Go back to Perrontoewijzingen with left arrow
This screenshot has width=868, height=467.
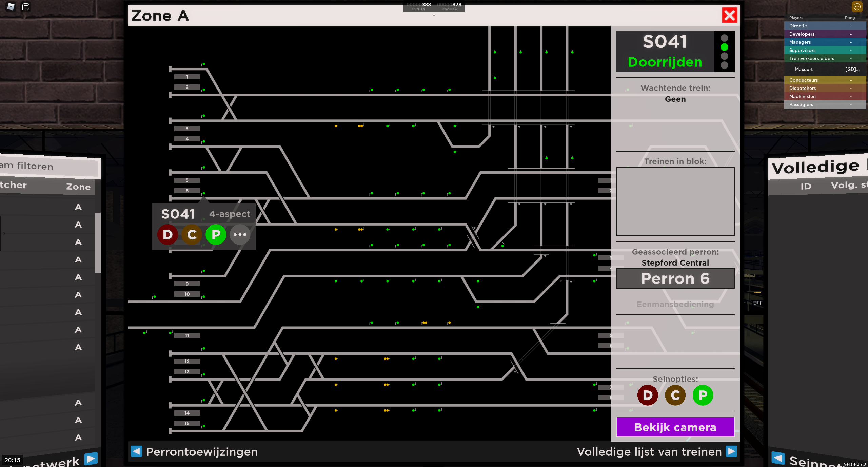[137, 451]
